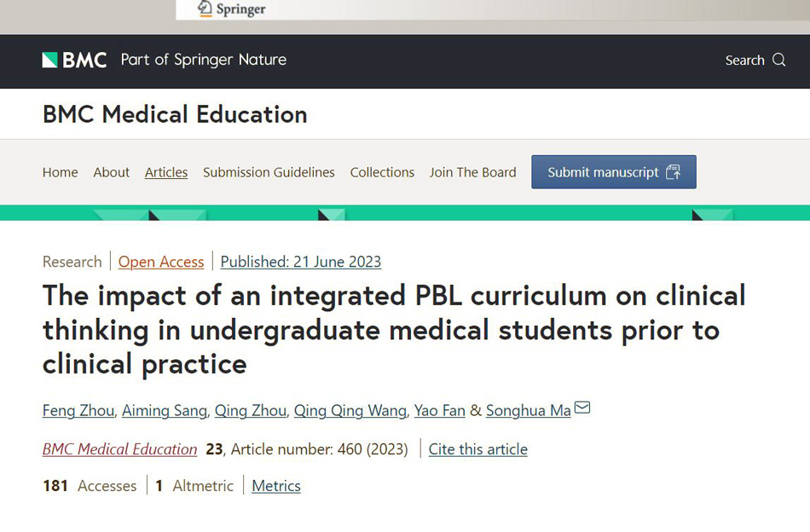The image size is (810, 532).
Task: Open Submission Guidelines
Action: [269, 172]
